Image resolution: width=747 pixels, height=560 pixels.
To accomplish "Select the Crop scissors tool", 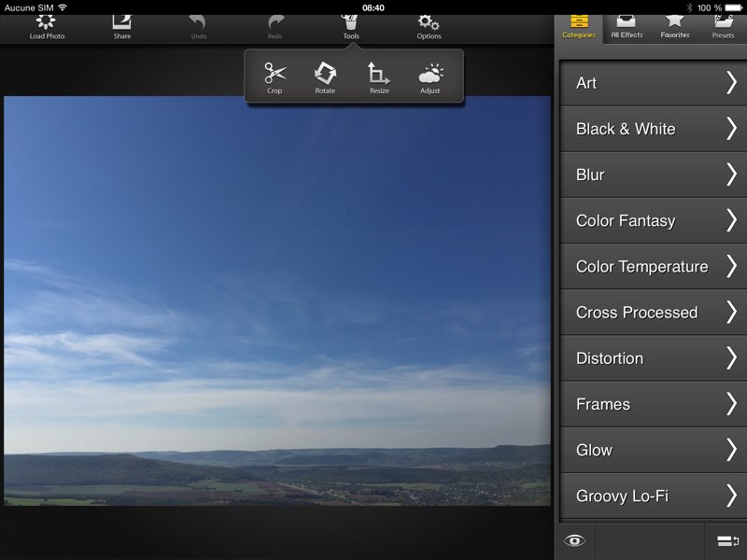I will click(x=275, y=77).
